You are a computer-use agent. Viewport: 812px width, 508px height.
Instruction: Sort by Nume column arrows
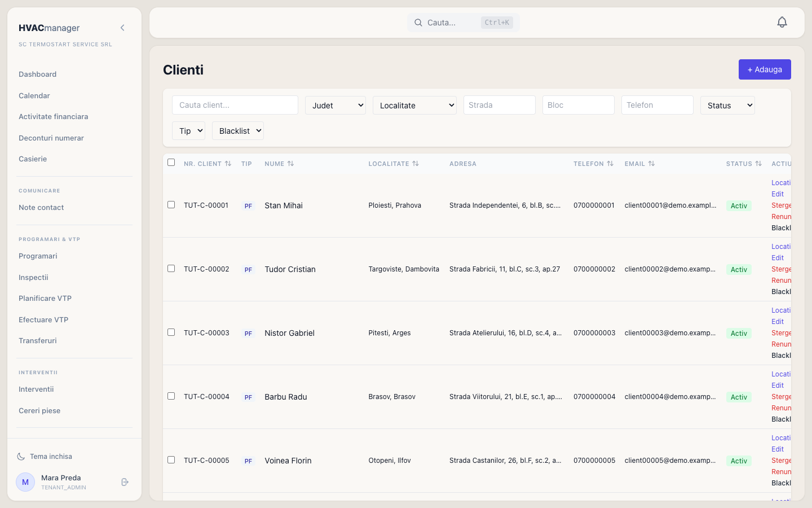[290, 164]
